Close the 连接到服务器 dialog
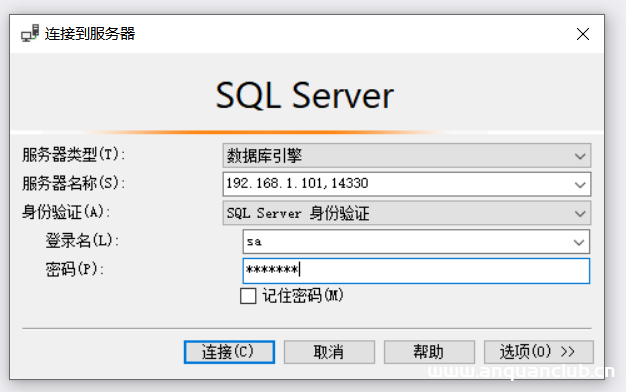Screen dimensions: 626x392 583,34
